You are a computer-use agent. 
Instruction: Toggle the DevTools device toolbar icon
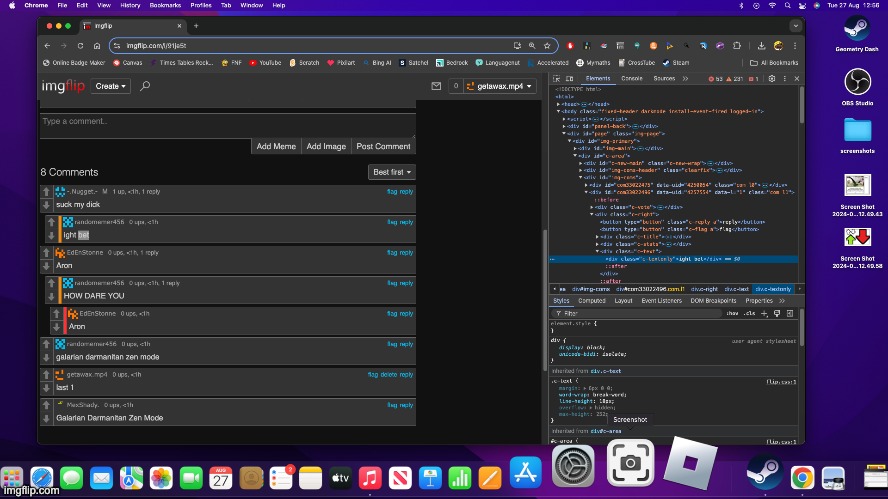point(569,79)
